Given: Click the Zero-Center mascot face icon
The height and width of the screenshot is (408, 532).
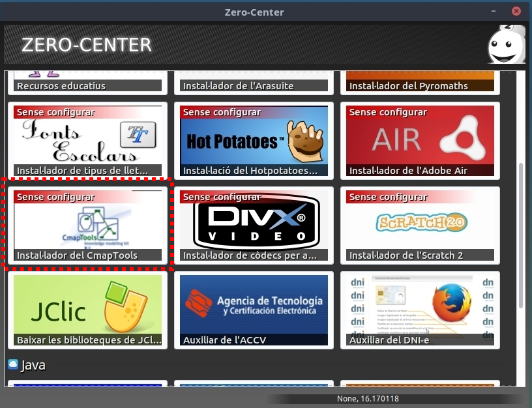Looking at the screenshot, I should coord(506,46).
